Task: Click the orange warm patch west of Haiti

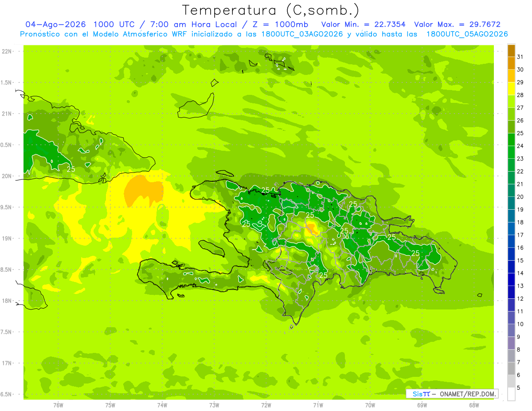Action: click(x=143, y=191)
